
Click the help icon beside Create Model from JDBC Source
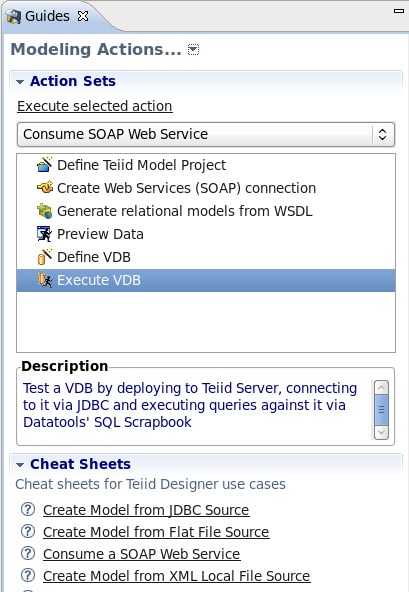click(x=28, y=509)
